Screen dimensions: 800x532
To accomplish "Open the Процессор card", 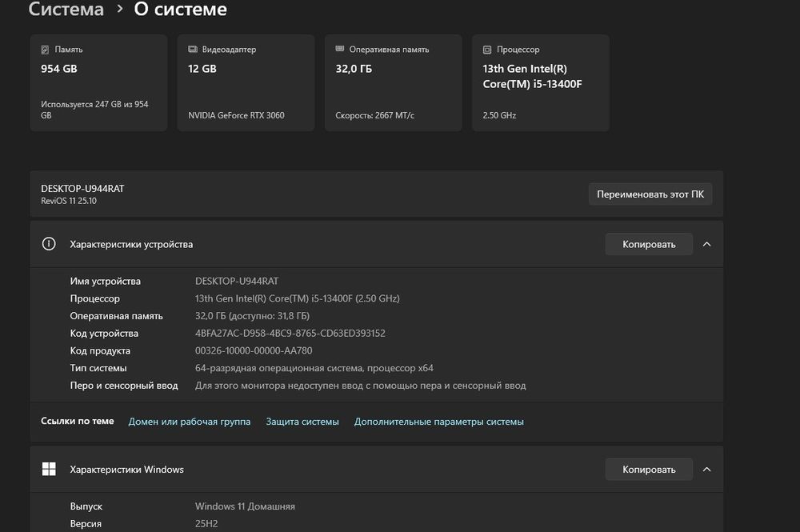I will click(x=540, y=82).
